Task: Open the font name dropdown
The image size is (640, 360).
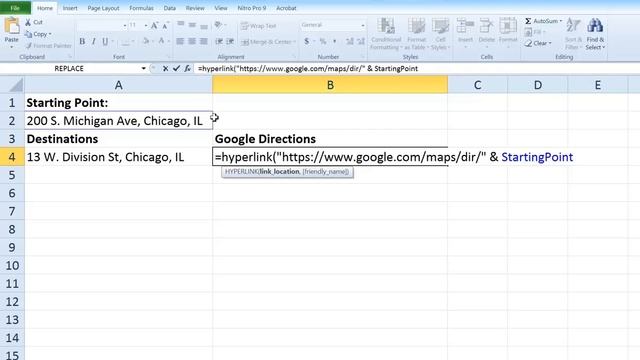Action: (124, 26)
